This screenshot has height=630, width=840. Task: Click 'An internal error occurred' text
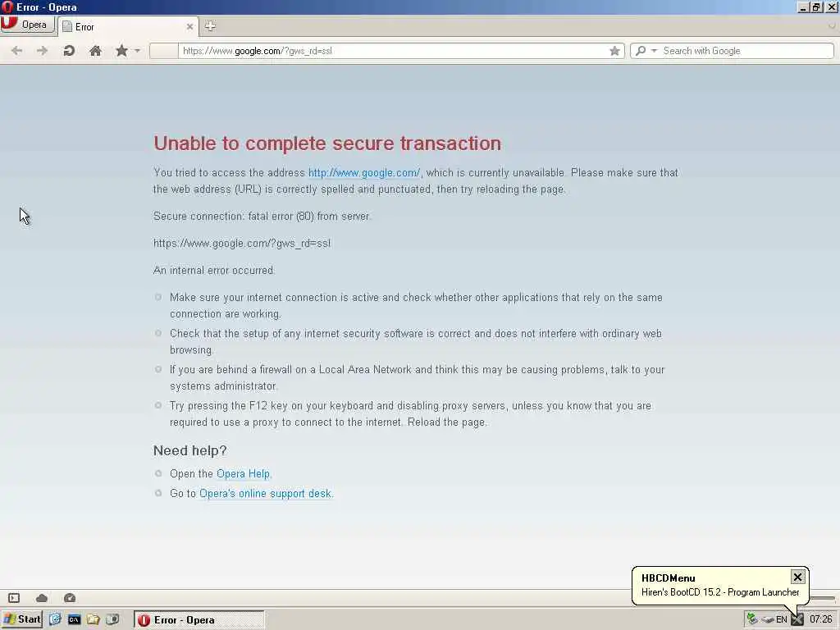[214, 271]
